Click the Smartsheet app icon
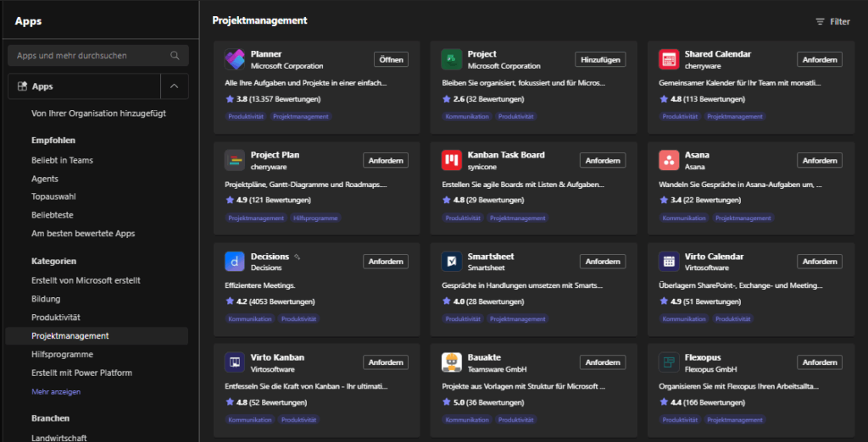This screenshot has width=868, height=442. [x=452, y=262]
